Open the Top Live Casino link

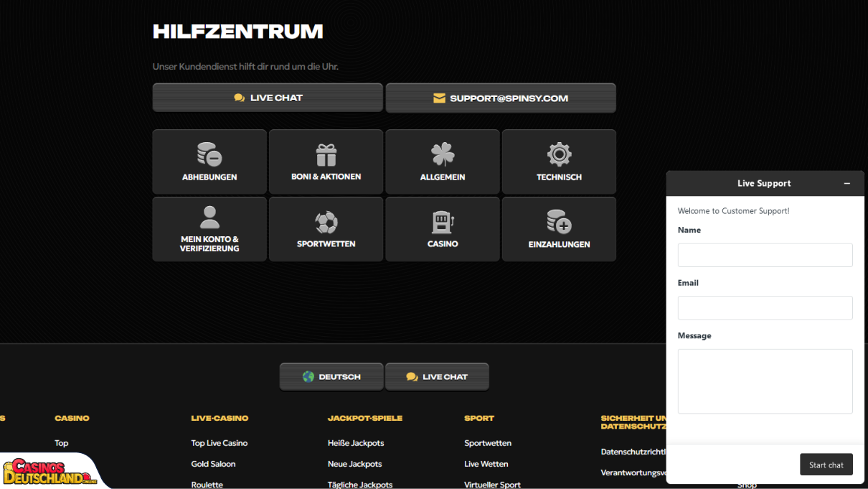tap(220, 443)
